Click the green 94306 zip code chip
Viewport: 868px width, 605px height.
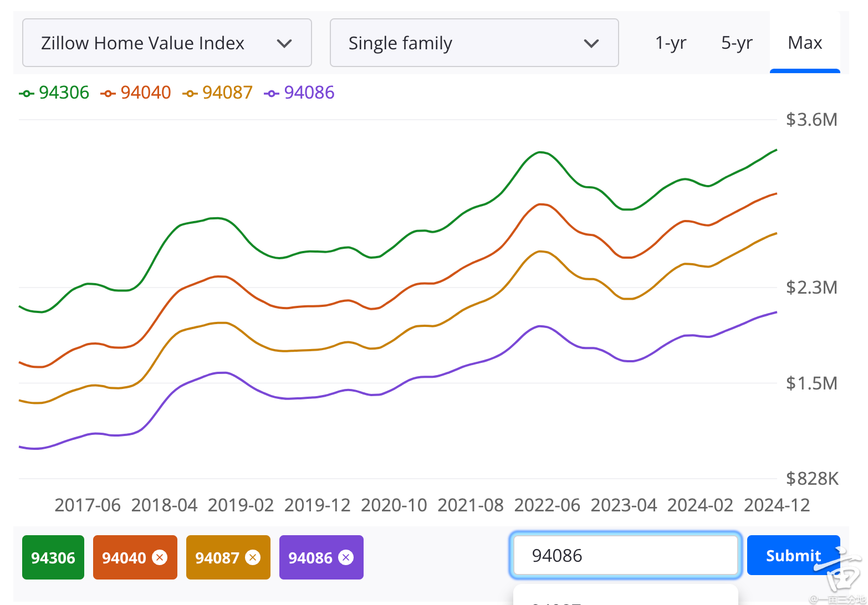53,557
